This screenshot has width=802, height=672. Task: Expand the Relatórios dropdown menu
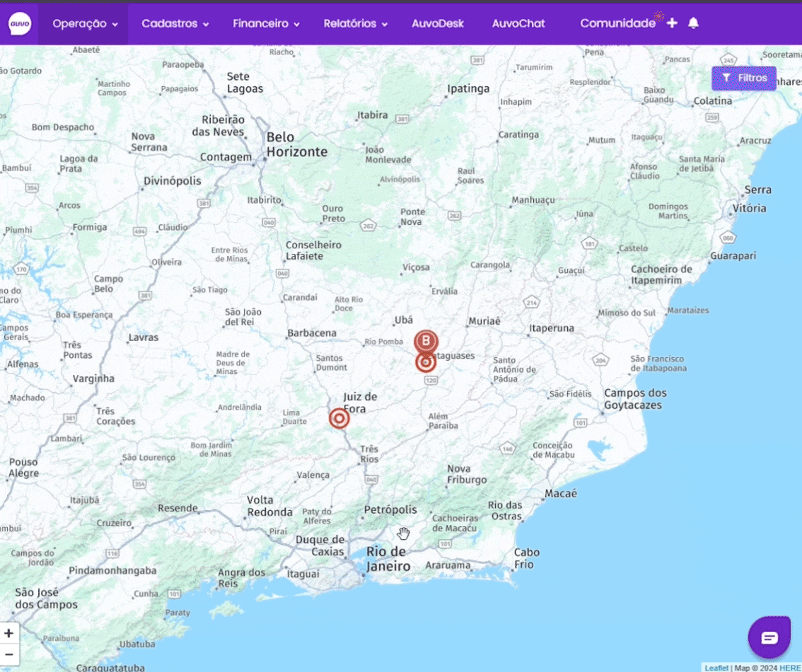(355, 23)
